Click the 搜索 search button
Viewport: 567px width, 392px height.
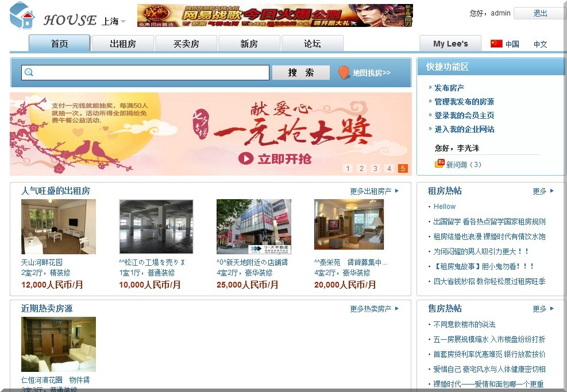point(301,73)
